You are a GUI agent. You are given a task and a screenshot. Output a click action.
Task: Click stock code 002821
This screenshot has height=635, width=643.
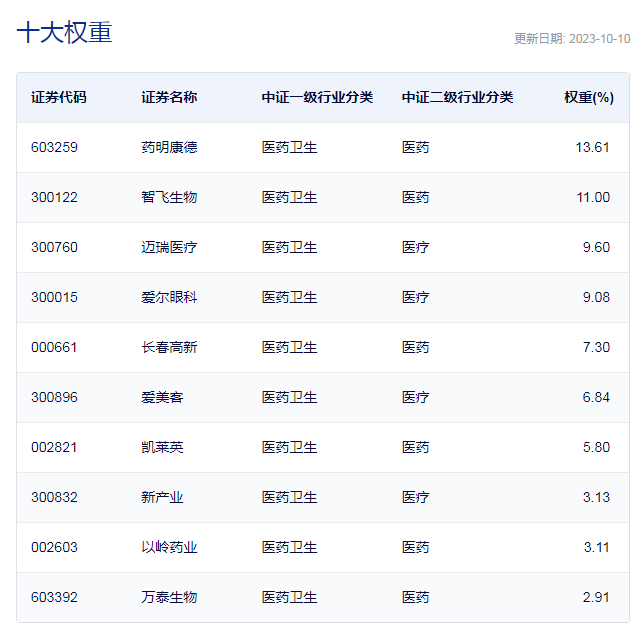coord(54,447)
